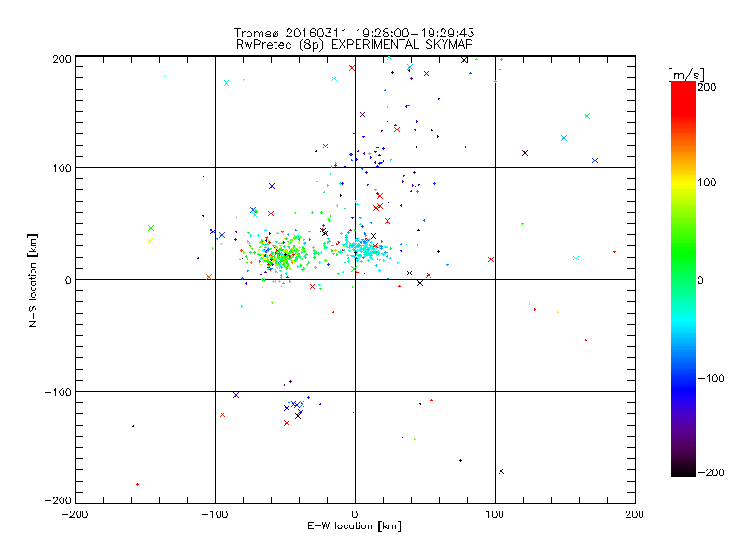Click the x-axis tick label '100'
The width and height of the screenshot is (747, 560).
(495, 514)
